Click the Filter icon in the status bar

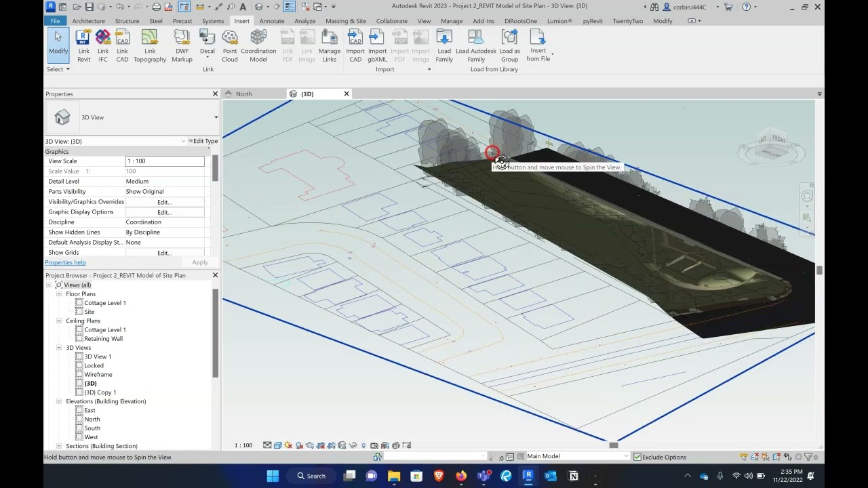point(808,457)
